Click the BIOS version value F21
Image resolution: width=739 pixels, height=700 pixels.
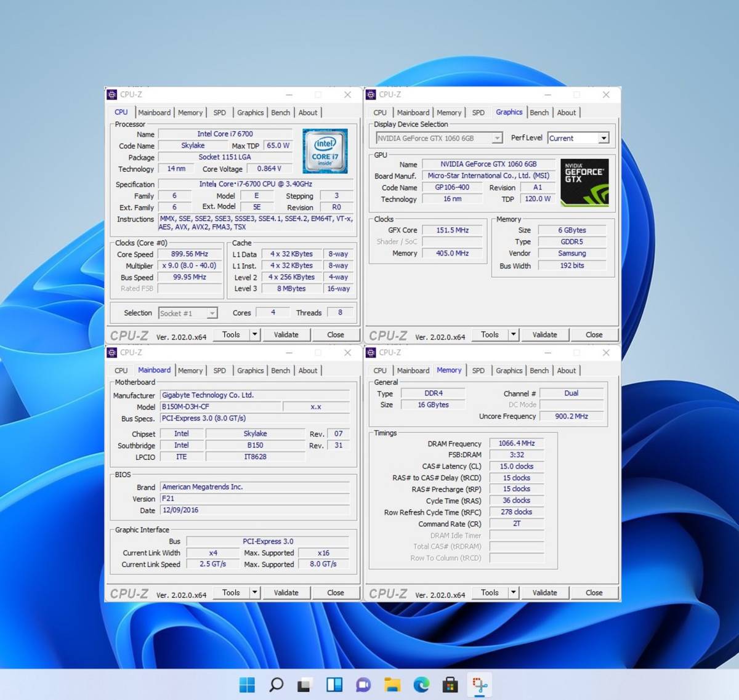tap(254, 499)
